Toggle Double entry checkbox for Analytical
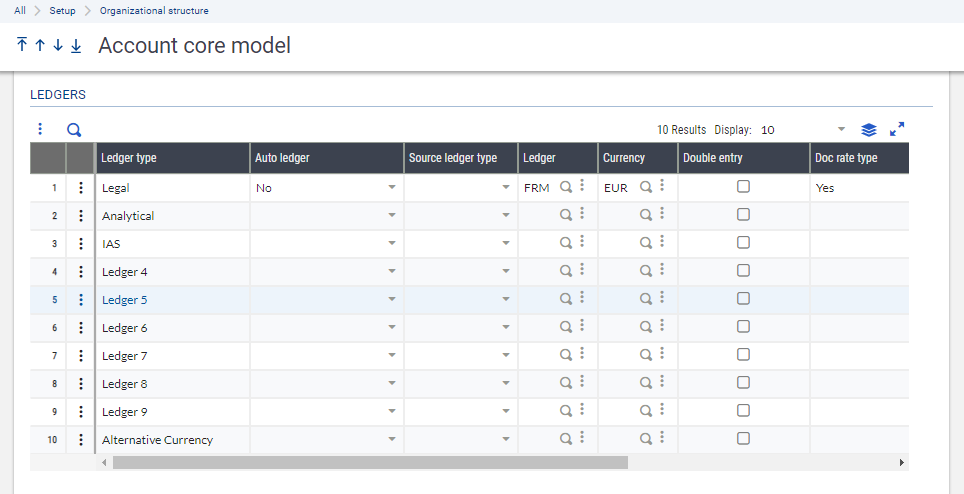Screen dimensions: 964x494 coord(743,214)
